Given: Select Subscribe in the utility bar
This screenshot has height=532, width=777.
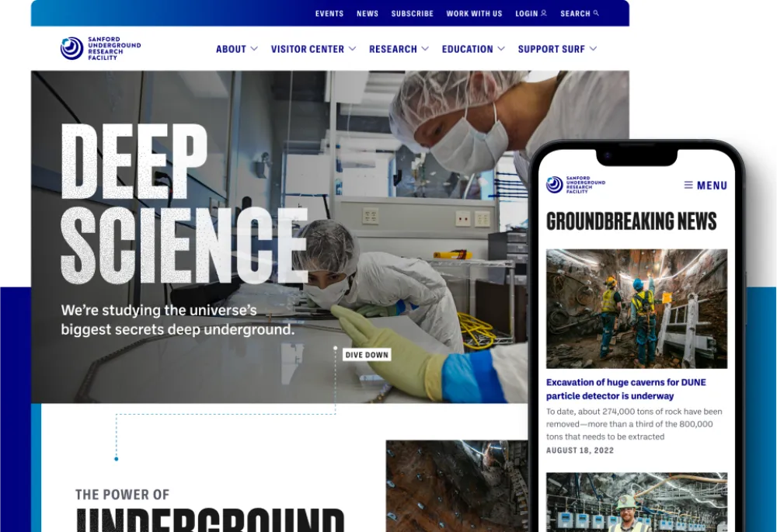Looking at the screenshot, I should pyautogui.click(x=413, y=13).
